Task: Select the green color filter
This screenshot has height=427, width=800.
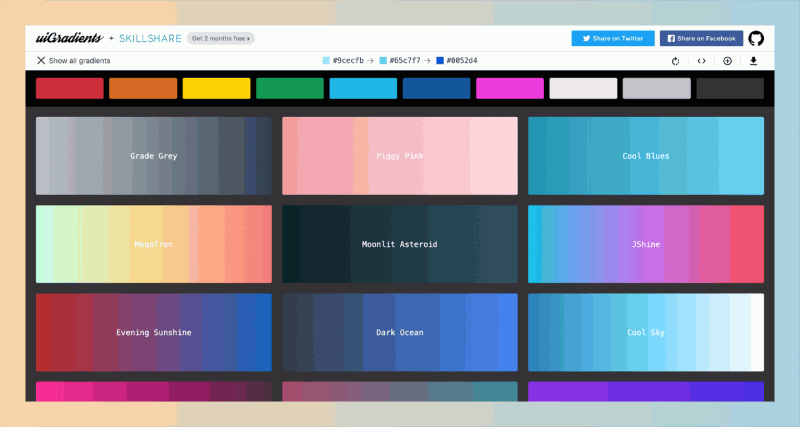Action: pyautogui.click(x=290, y=88)
